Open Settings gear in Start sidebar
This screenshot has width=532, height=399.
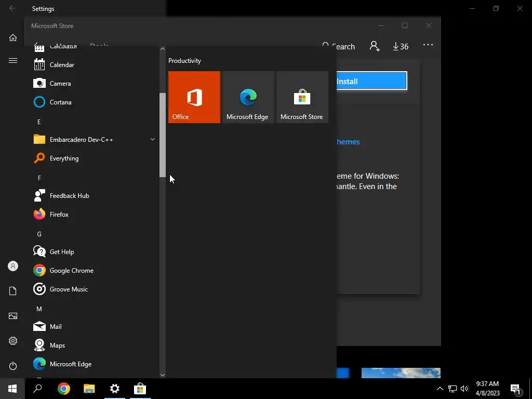tap(13, 341)
